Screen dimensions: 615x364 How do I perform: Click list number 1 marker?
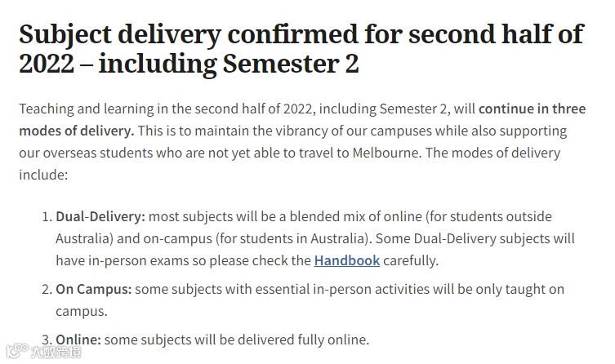click(47, 216)
